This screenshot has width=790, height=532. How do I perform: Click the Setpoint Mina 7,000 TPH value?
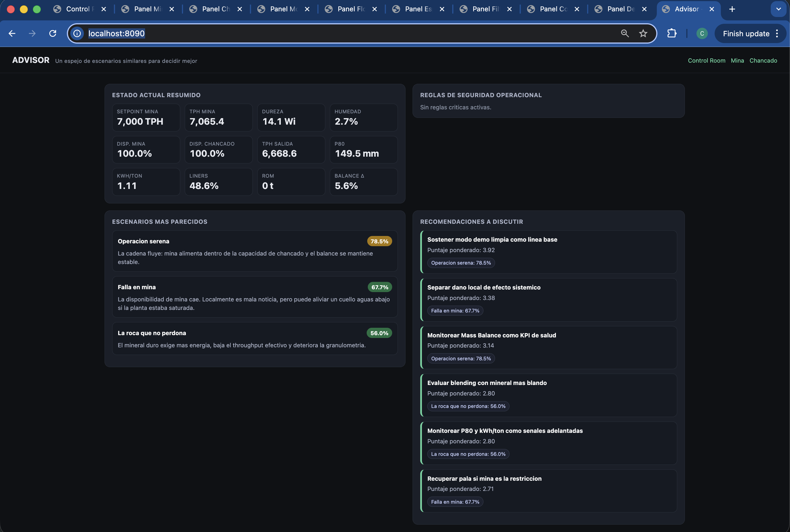(x=140, y=122)
